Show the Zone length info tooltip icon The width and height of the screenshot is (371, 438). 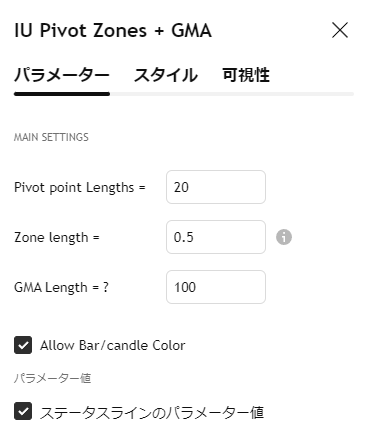pos(284,237)
